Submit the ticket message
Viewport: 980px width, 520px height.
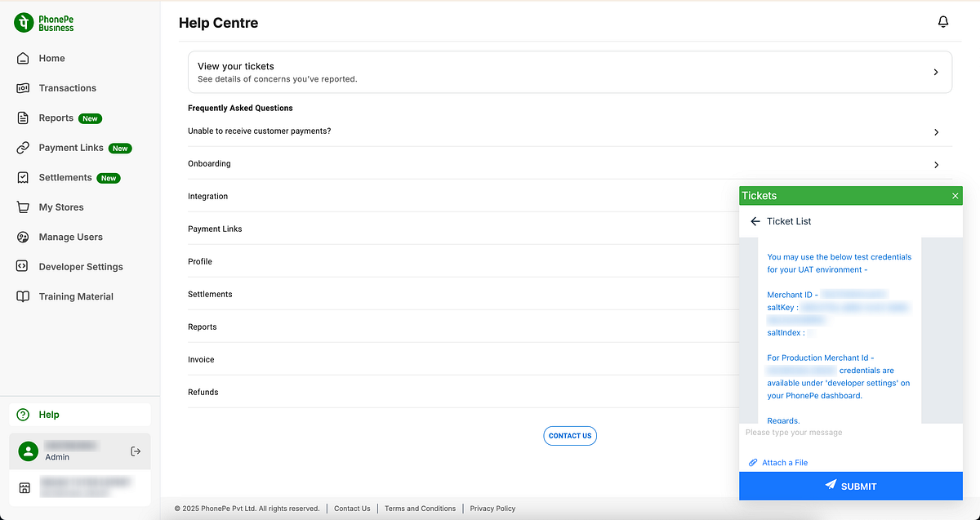click(x=851, y=486)
